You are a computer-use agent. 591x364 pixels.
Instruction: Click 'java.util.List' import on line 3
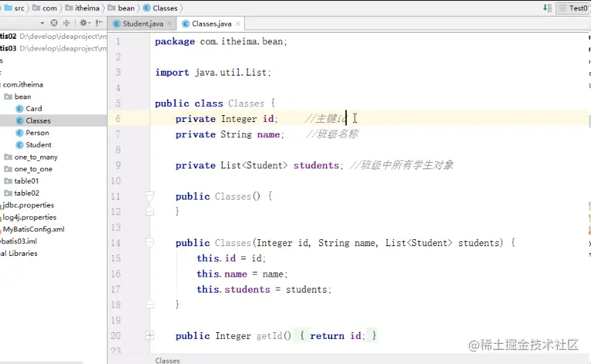point(231,72)
